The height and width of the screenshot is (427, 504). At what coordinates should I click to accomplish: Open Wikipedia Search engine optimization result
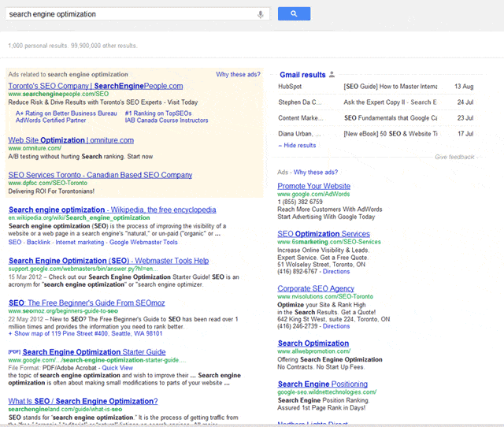112,210
